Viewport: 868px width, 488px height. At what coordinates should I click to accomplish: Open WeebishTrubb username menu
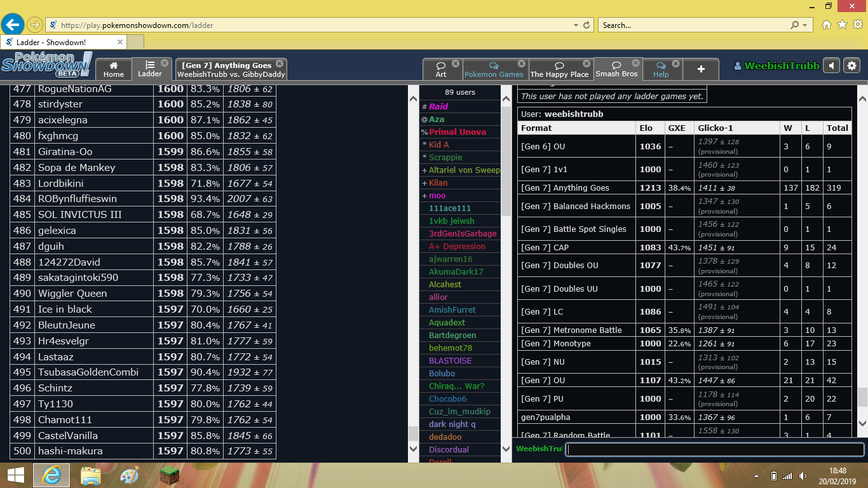(x=776, y=65)
